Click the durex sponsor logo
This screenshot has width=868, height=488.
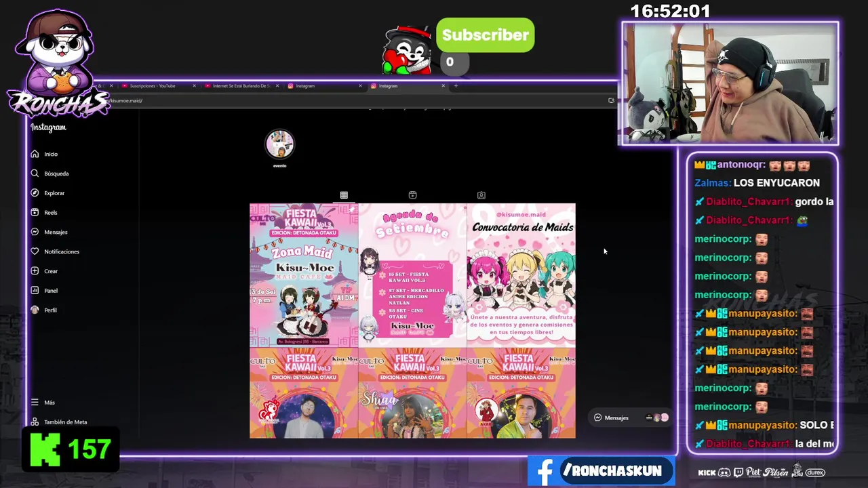[815, 472]
